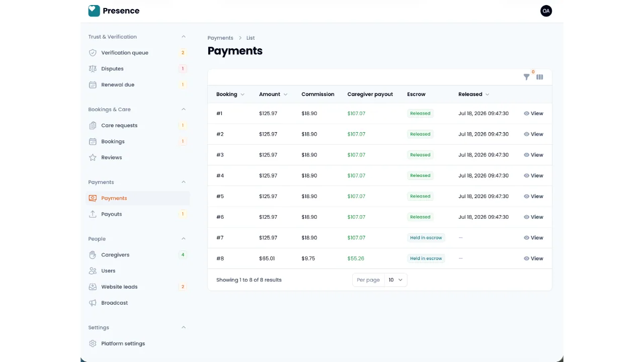The height and width of the screenshot is (362, 644).
Task: Click the $55.26 caregiver payout cell
Action: point(356,258)
